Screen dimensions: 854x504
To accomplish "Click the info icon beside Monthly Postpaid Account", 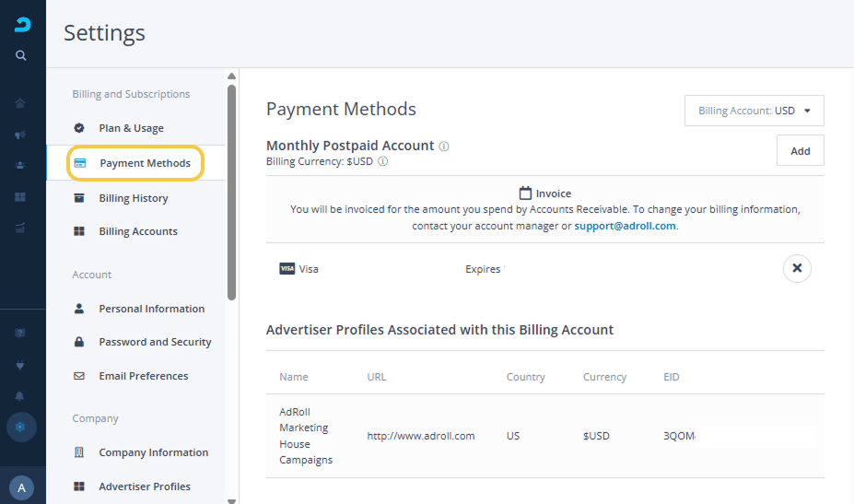I will coord(444,147).
